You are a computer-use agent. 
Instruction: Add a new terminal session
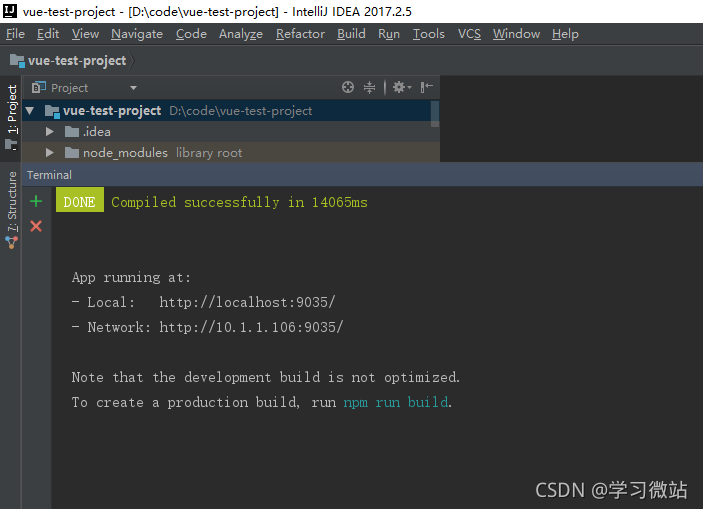(x=36, y=201)
